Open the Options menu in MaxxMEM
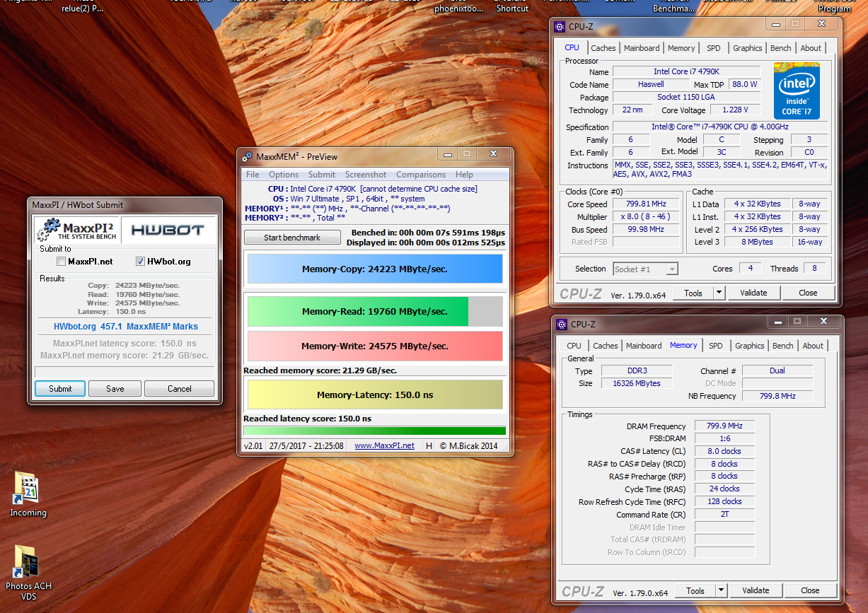868x613 pixels. (284, 175)
